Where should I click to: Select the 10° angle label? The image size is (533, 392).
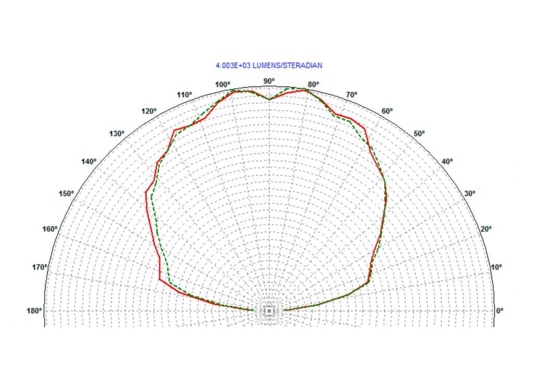pos(497,267)
